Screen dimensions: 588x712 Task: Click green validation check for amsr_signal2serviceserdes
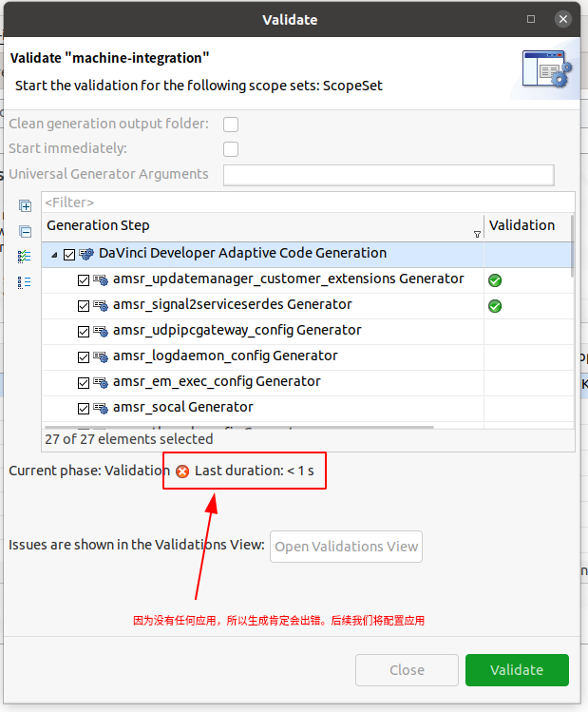[x=495, y=306]
